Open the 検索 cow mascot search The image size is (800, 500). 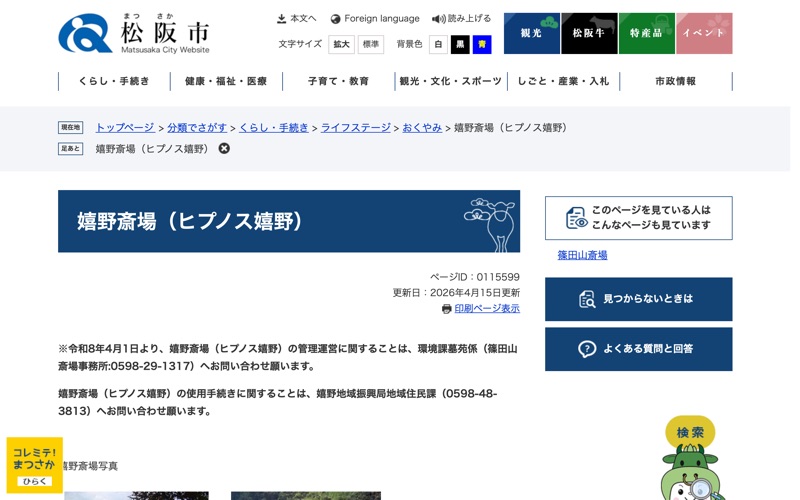pyautogui.click(x=690, y=458)
